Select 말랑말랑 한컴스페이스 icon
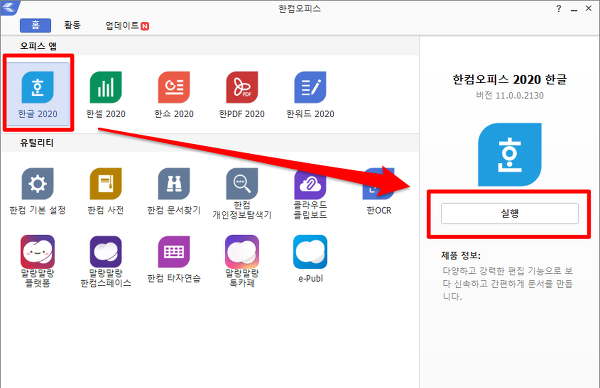 click(106, 252)
